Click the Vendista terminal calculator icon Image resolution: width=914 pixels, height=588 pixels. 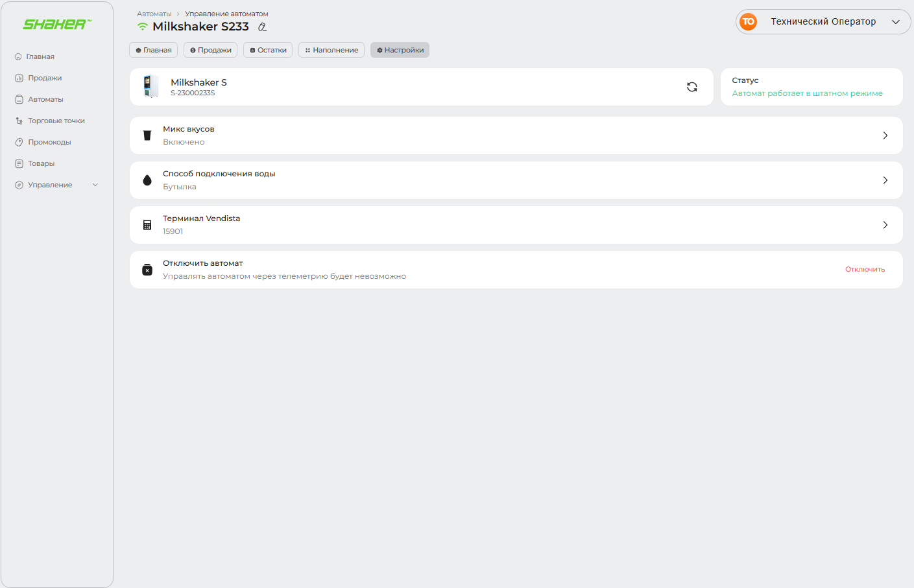147,225
